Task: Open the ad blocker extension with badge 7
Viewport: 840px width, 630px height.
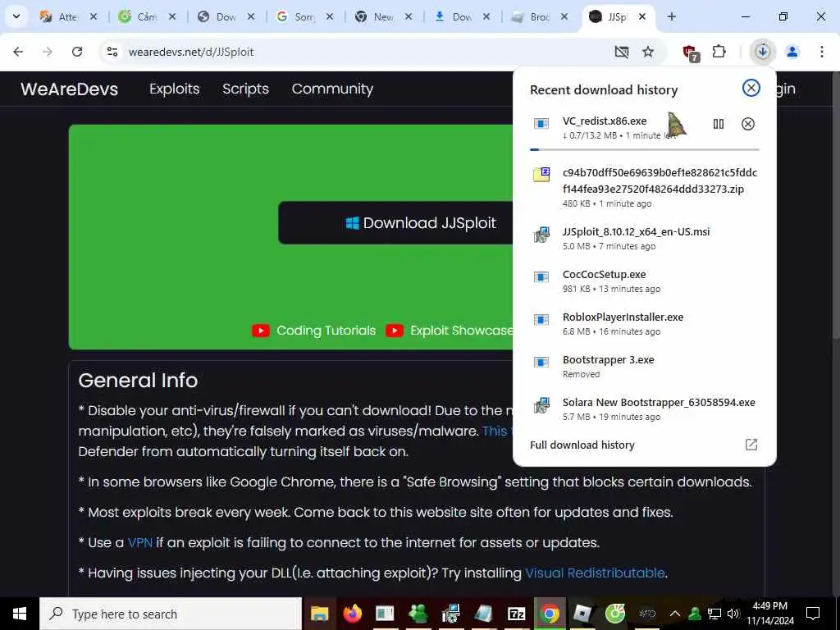Action: (691, 52)
